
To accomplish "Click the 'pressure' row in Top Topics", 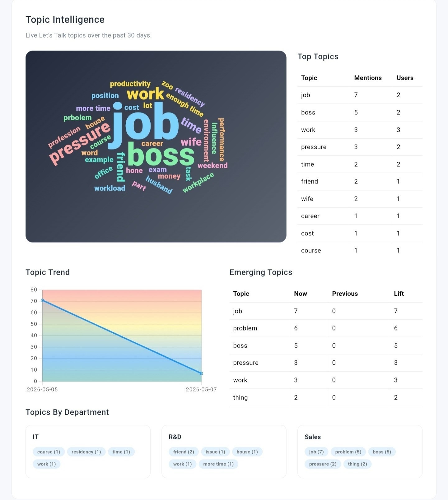I will pyautogui.click(x=360, y=147).
